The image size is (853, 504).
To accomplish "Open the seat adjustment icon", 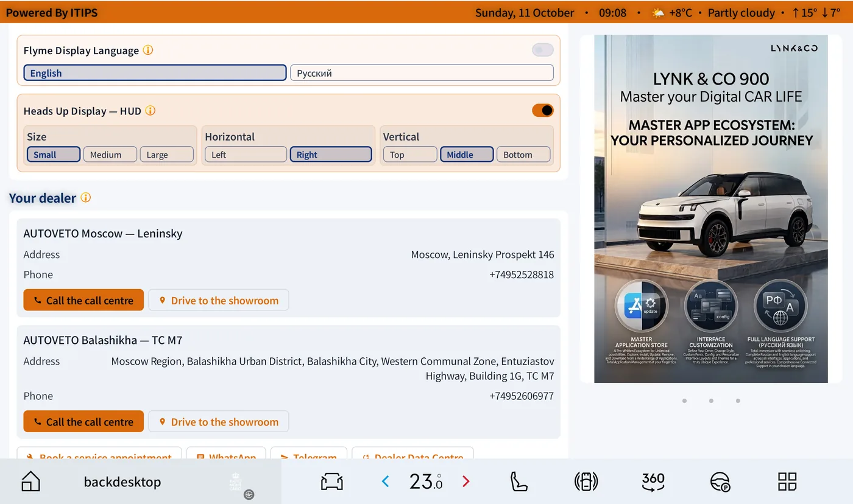I will pyautogui.click(x=519, y=481).
